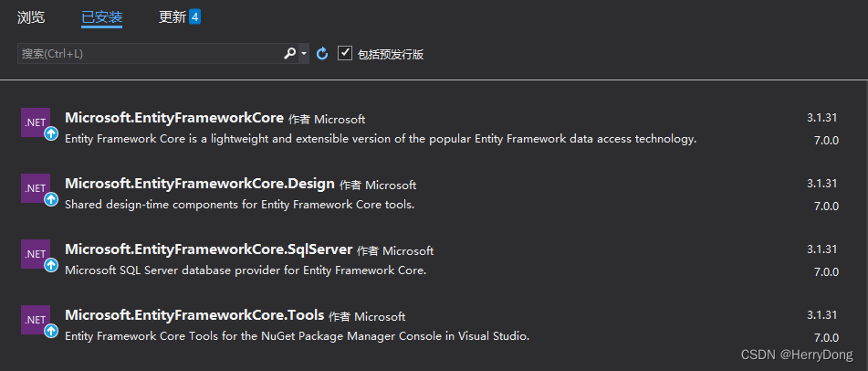Viewport: 868px width, 371px height.
Task: Click the Microsoft.EntityFrameworkCore .NET package icon
Action: click(x=36, y=122)
